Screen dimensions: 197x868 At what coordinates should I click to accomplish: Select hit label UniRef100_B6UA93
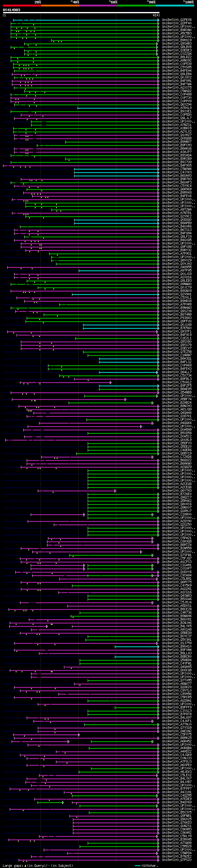pos(176,176)
